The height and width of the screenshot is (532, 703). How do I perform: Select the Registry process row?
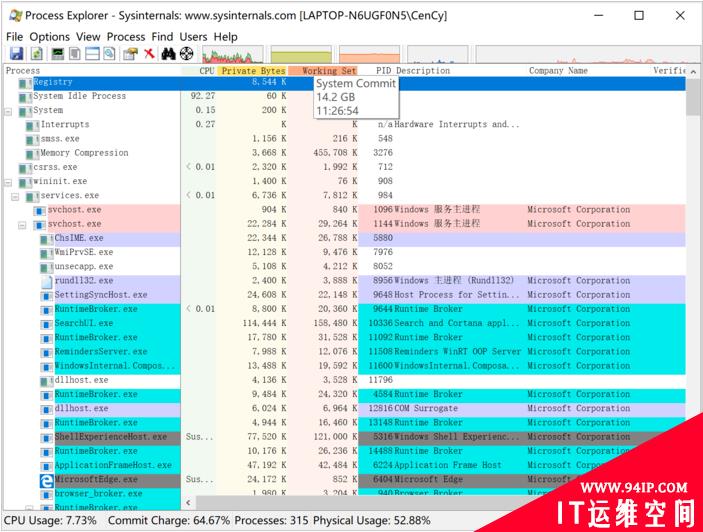(x=344, y=82)
